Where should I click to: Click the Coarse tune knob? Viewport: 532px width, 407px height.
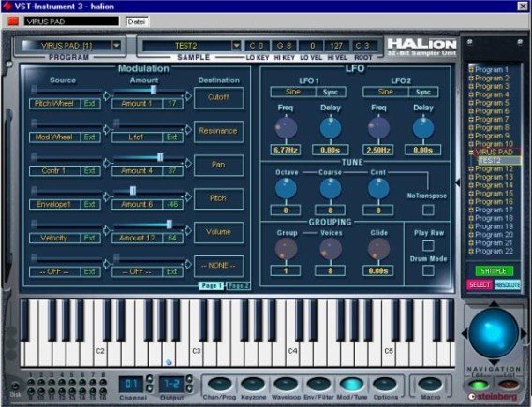point(331,188)
